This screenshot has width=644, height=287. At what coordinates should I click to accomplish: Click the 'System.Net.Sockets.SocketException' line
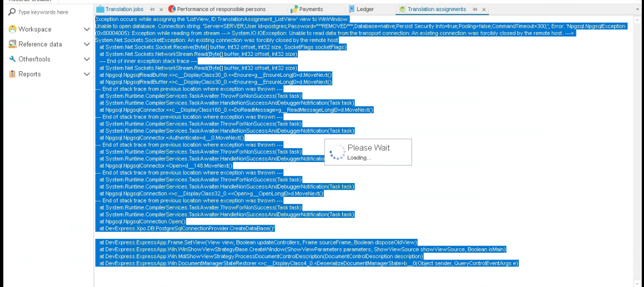(x=217, y=40)
